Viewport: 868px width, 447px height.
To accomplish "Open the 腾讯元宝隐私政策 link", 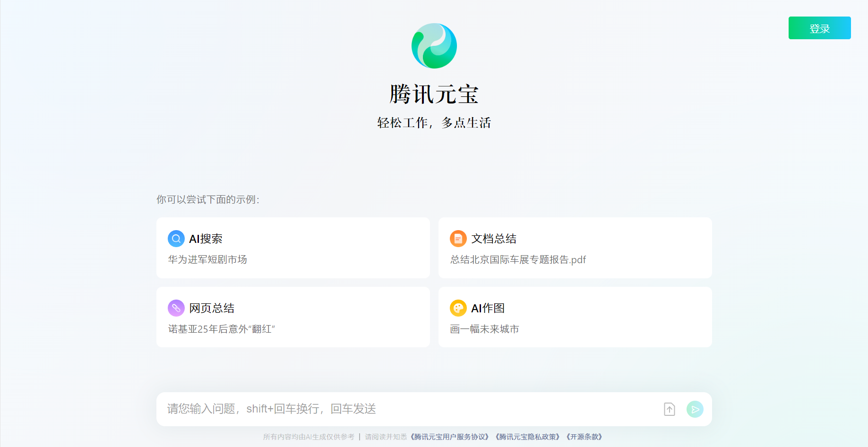I will click(527, 437).
